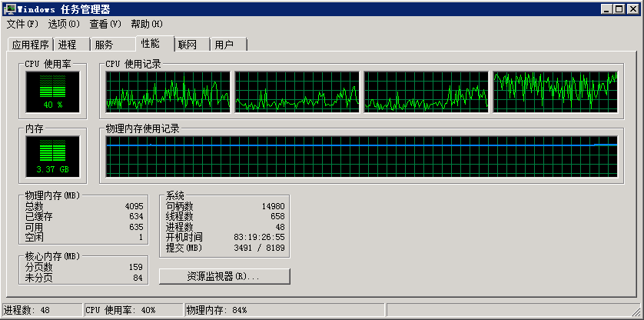Click the 已缓存 value 634
Screen dimensions: 644x320
(136, 216)
